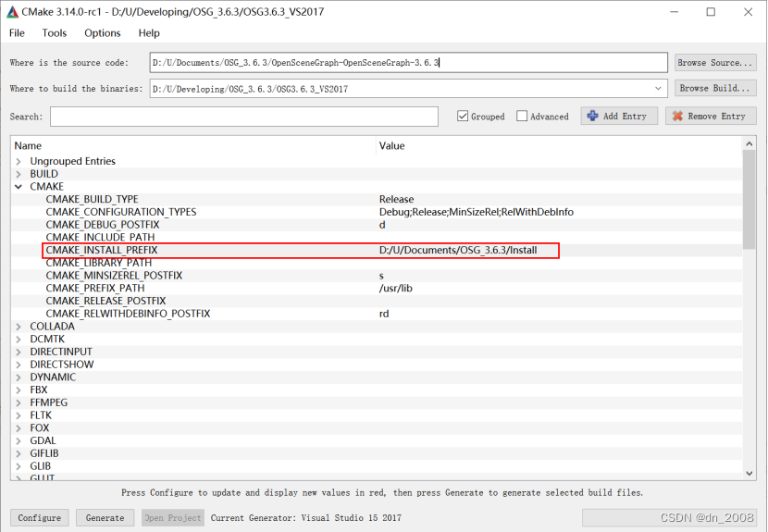Expand the DIRECTSHOW group
Screen dimensions: 768x532
click(x=19, y=365)
